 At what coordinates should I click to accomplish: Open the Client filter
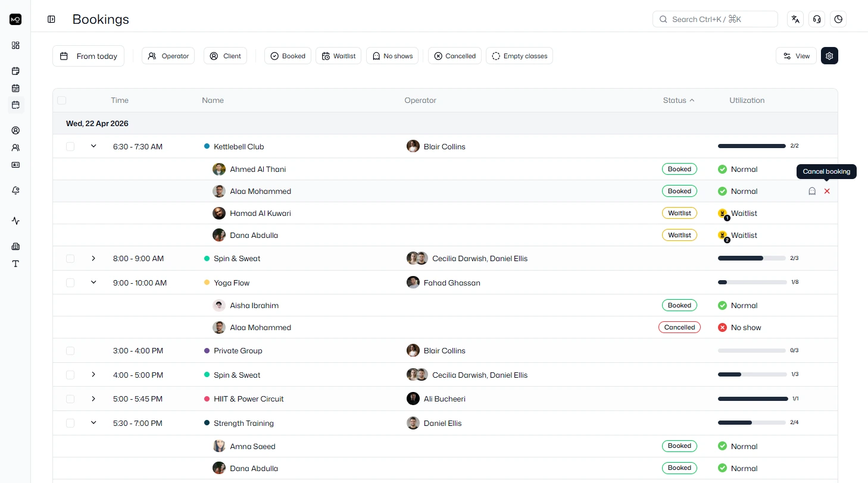(x=225, y=56)
